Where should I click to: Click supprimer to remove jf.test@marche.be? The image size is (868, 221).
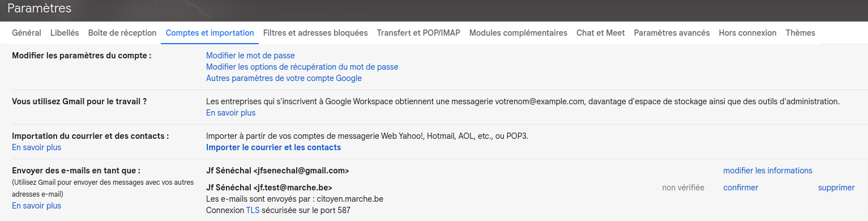click(836, 188)
